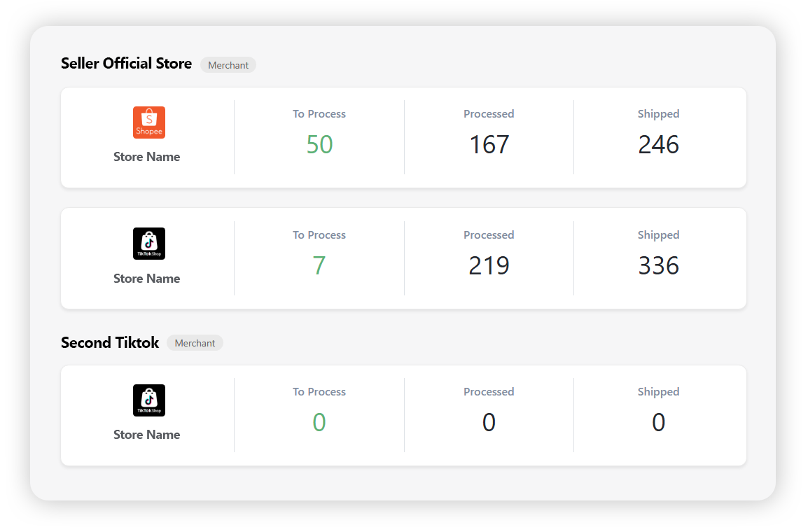Select the Seller Official Store heading
Image resolution: width=808 pixels, height=532 pixels.
click(x=126, y=64)
